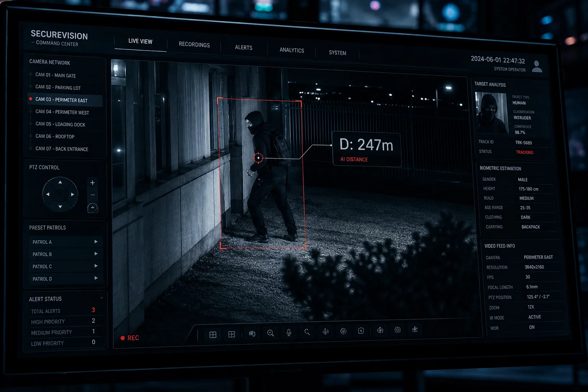Click the intruder thumbnail in Target Analysis
This screenshot has width=588, height=392.
pos(492,113)
